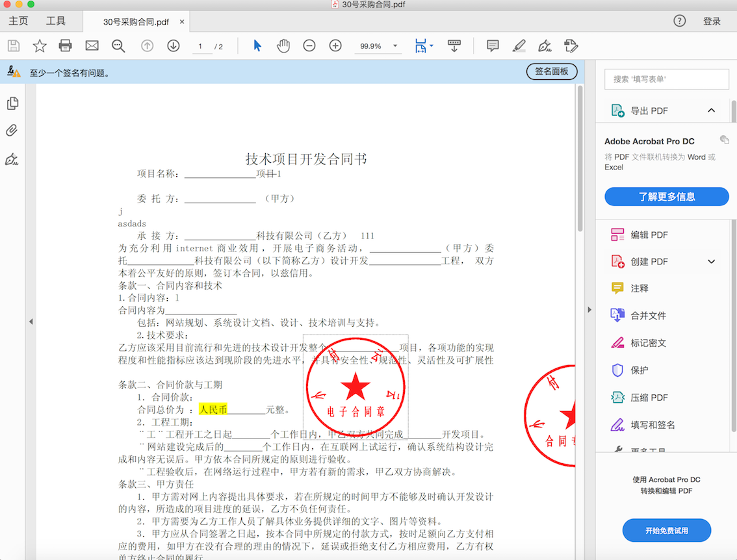The width and height of the screenshot is (737, 560).
Task: Select the 30号采购合同.pdf document tab
Action: (136, 22)
